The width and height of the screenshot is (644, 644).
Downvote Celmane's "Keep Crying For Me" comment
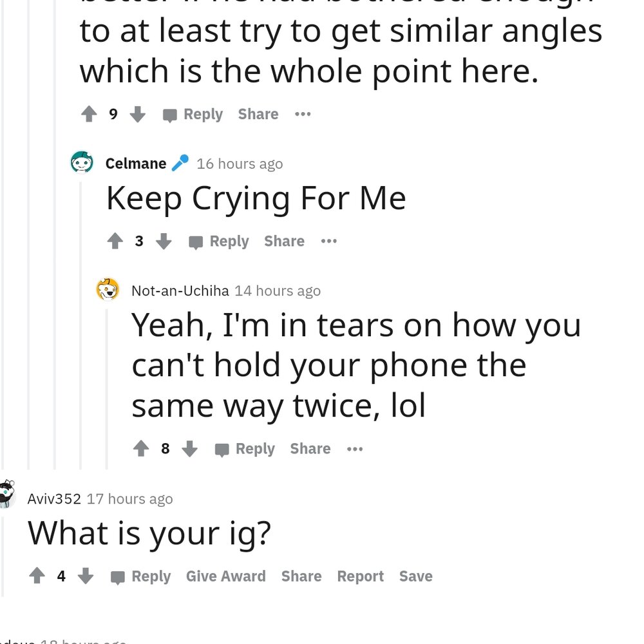point(164,241)
